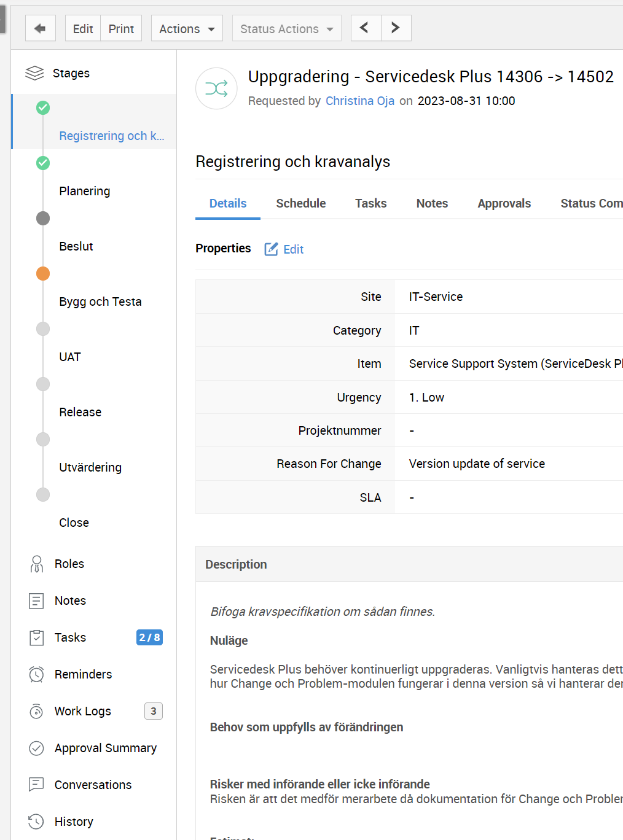Click the History clock icon
Screen dimensions: 623x840
click(x=36, y=822)
